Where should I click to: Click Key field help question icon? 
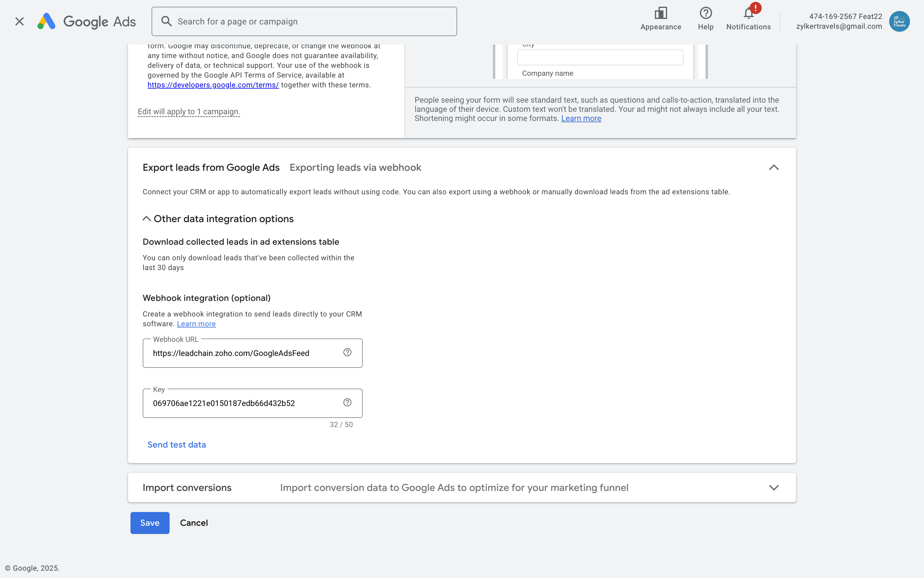point(347,403)
